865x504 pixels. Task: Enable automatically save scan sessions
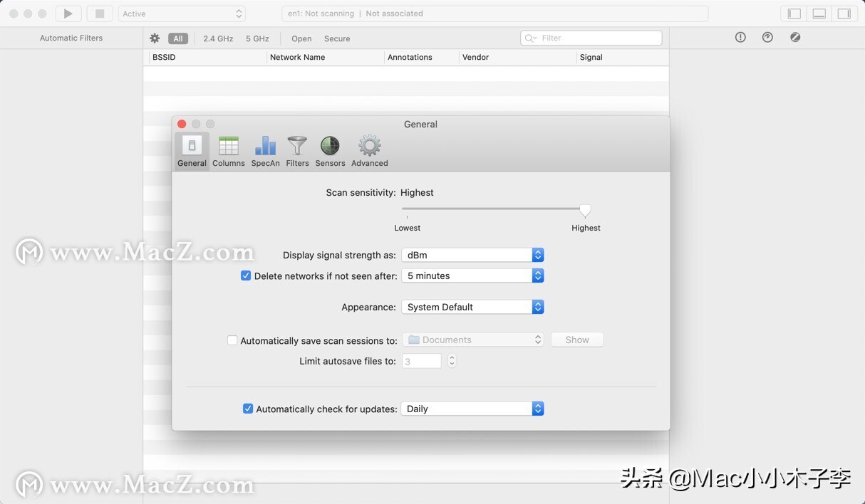coord(232,340)
